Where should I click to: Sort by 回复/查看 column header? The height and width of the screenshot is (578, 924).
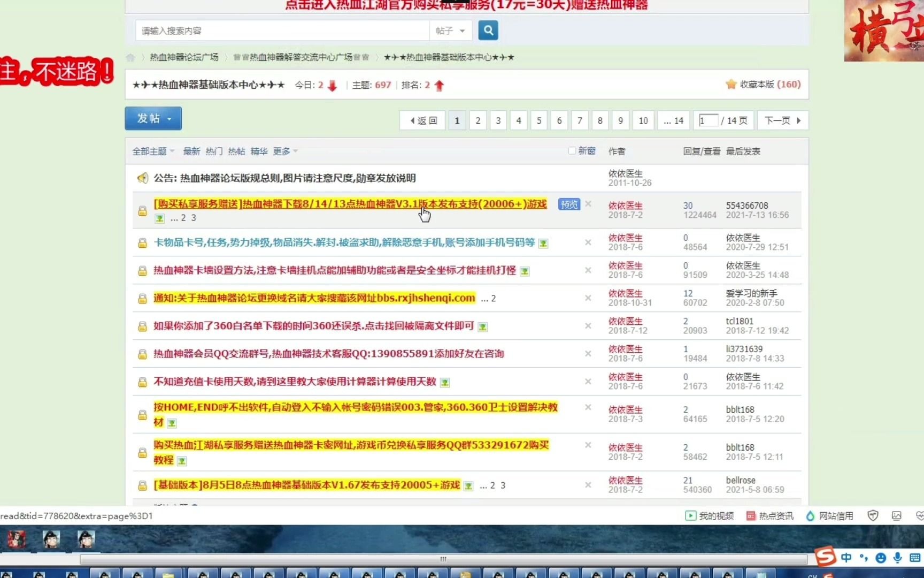[702, 151]
